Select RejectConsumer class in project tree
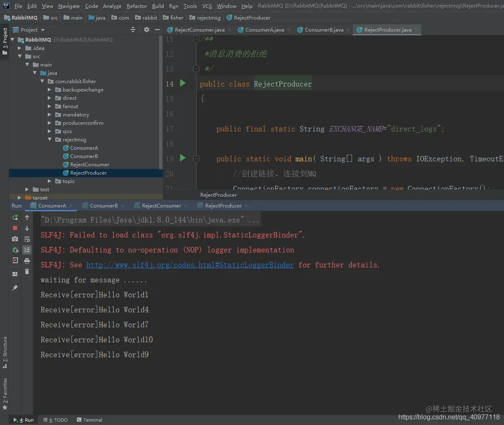Viewport: 504px width, 425px height. point(89,164)
